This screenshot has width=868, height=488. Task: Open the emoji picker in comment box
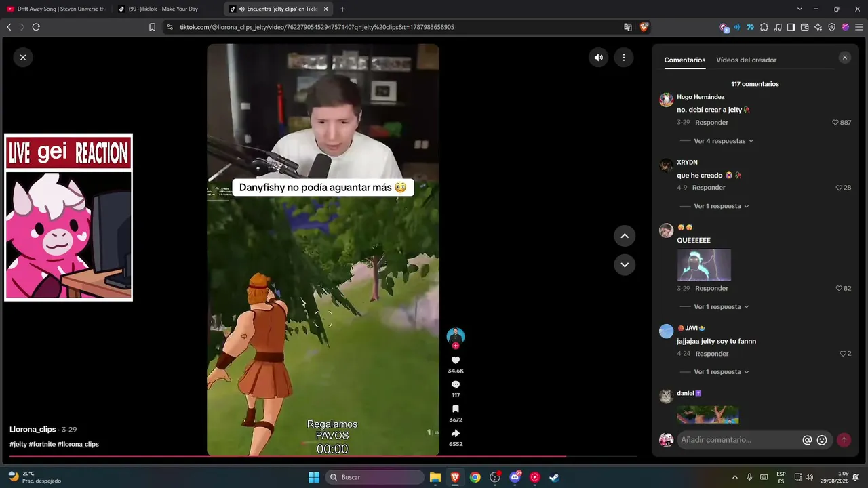(x=822, y=440)
